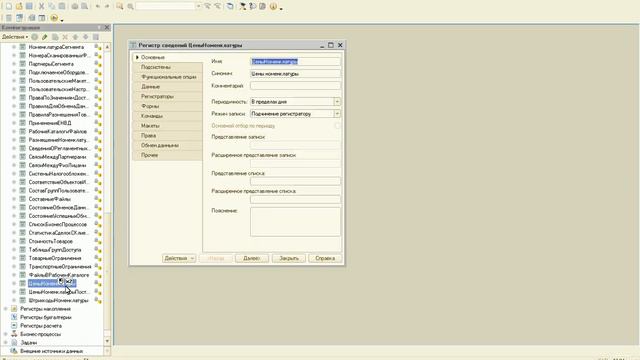The height and width of the screenshot is (360, 640).
Task: Click the Расширенное представление списка field
Action: click(295, 200)
